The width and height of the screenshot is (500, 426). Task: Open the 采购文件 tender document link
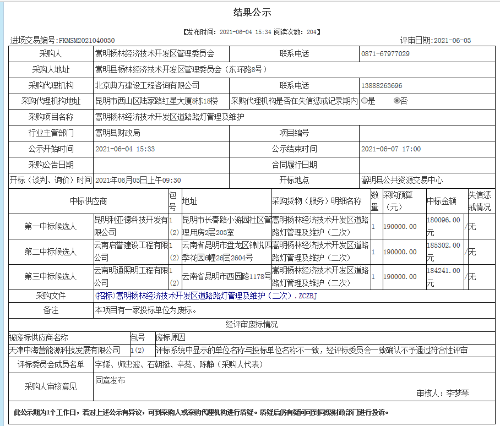pyautogui.click(x=206, y=296)
